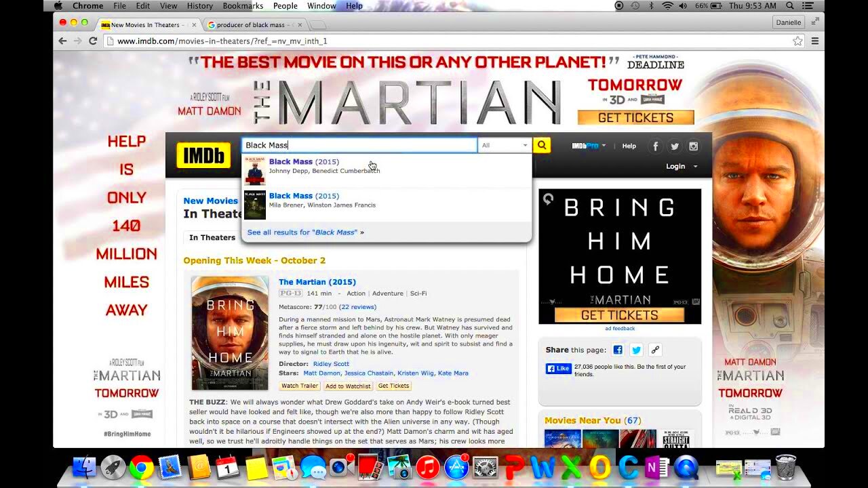Select Black Mass with Mila Brener suggestion

387,205
